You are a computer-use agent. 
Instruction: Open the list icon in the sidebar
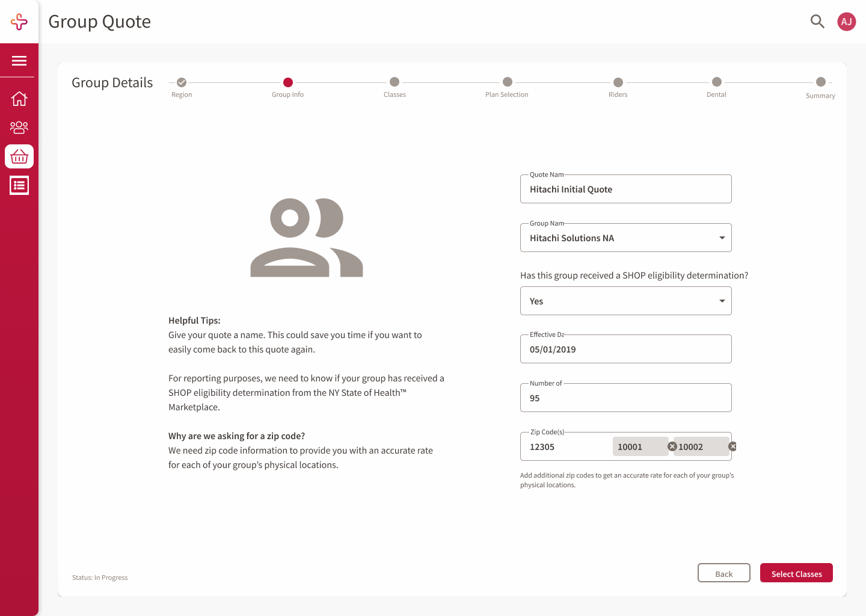tap(19, 185)
